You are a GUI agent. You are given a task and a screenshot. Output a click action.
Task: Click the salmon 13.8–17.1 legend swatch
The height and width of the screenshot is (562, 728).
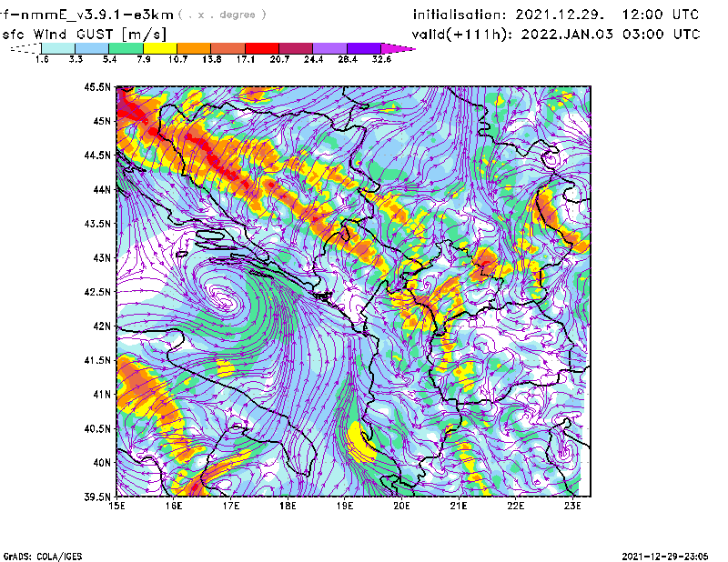point(228,48)
